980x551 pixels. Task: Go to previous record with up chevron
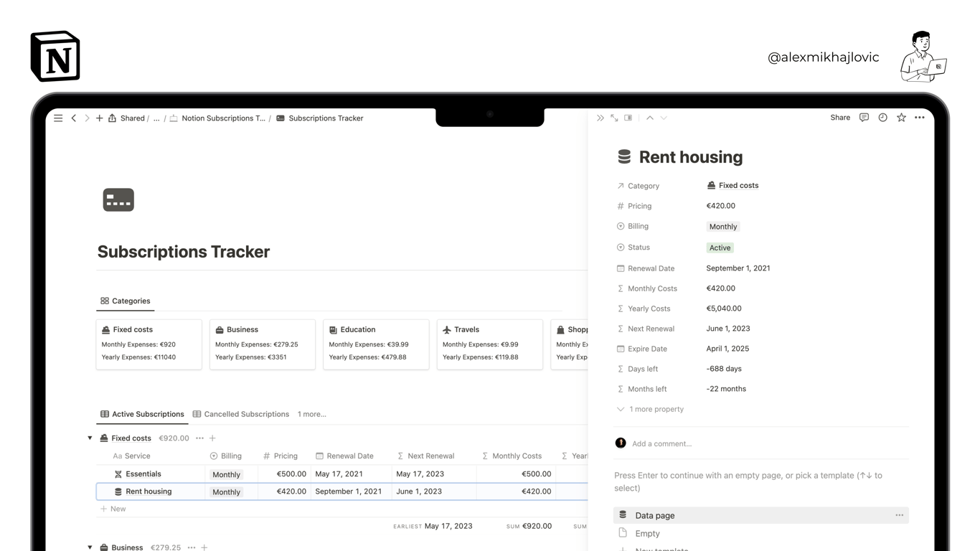pos(650,118)
